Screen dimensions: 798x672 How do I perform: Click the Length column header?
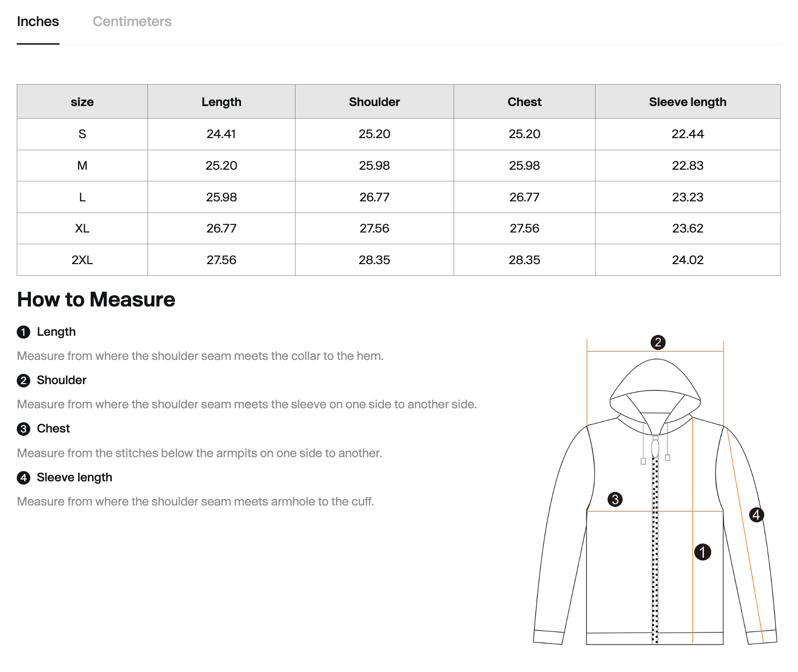(x=221, y=102)
